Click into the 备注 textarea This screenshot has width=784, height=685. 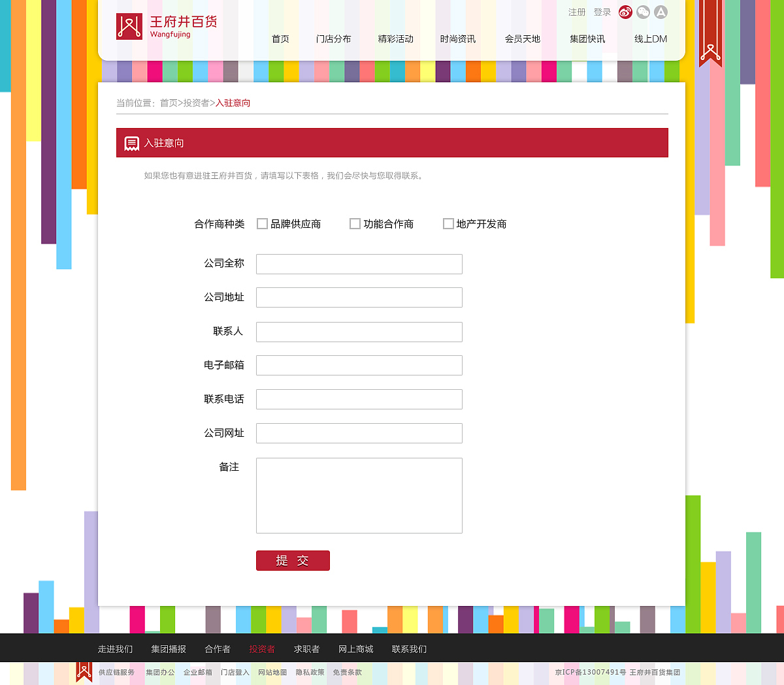pos(359,496)
